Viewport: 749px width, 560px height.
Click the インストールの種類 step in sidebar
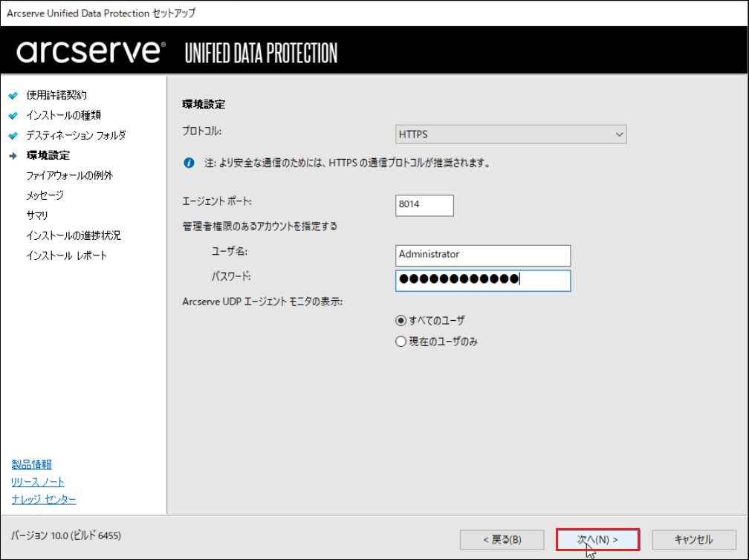pos(64,115)
